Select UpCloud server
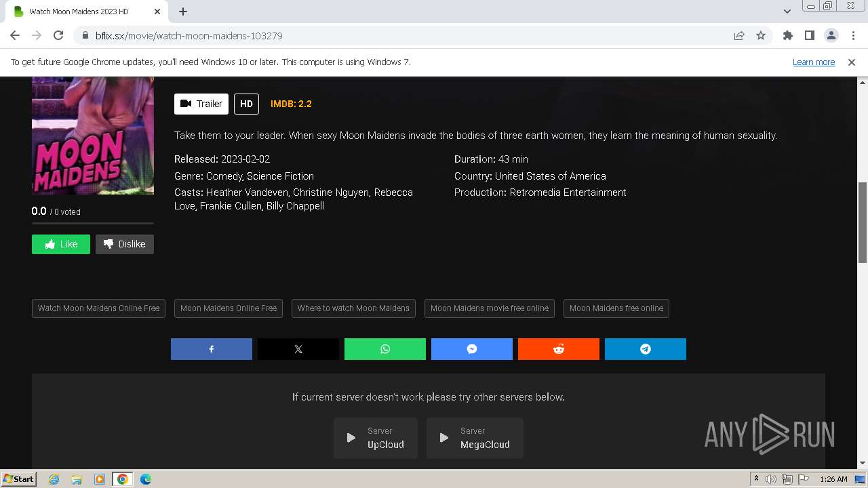 pyautogui.click(x=376, y=438)
